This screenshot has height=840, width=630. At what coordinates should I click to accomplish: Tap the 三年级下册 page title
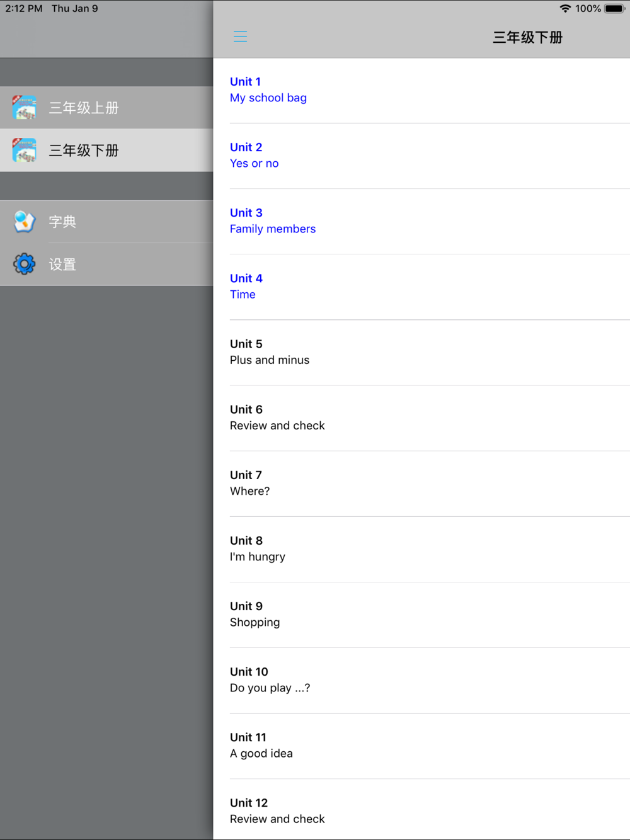(x=527, y=37)
